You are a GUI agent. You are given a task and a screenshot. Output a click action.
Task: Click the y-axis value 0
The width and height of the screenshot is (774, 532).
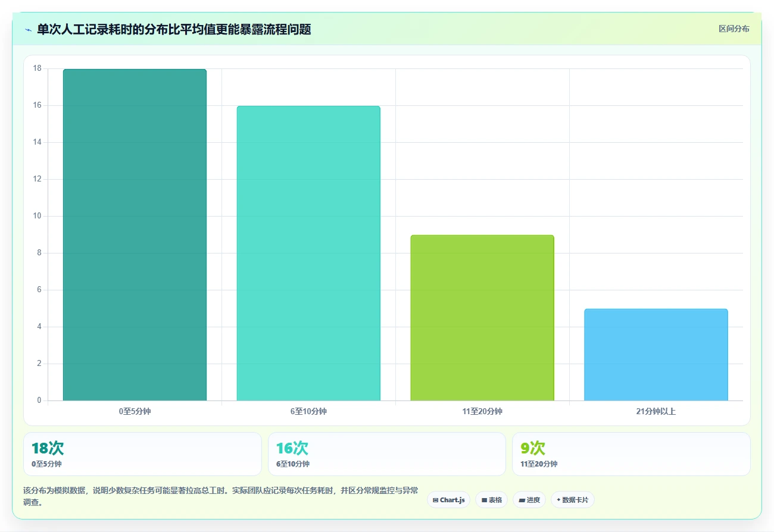(39, 400)
